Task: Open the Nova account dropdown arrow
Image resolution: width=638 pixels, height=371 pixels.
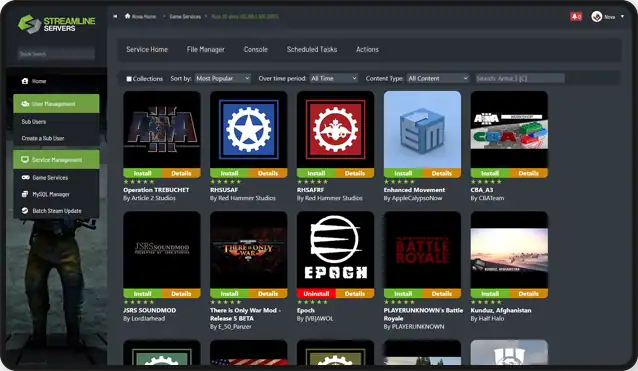Action: point(622,17)
